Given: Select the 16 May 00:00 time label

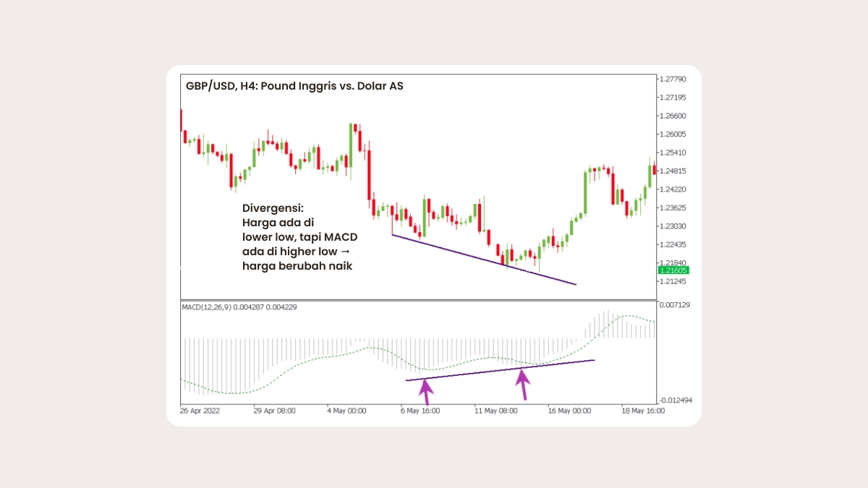Looking at the screenshot, I should (x=571, y=411).
